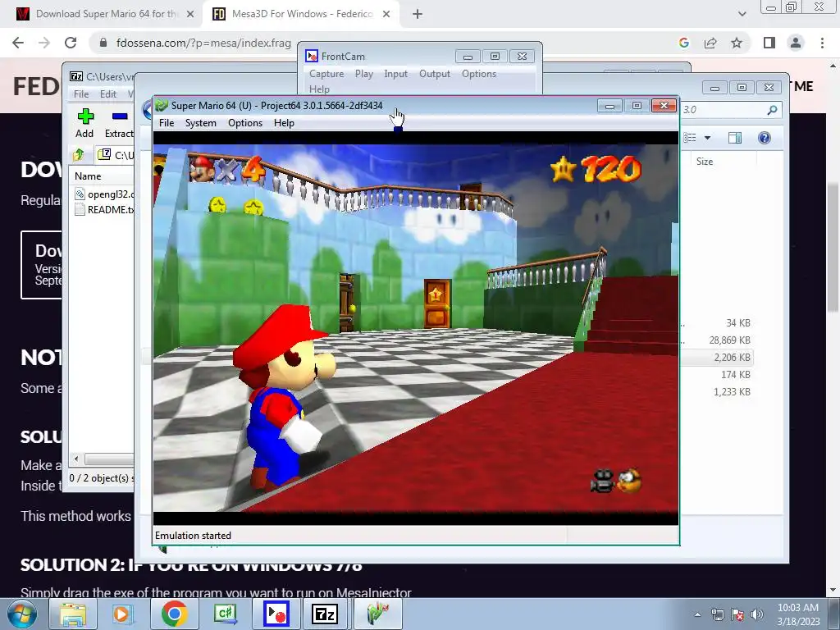This screenshot has height=630, width=840.
Task: Select the 34 KB file row
Action: pos(717,323)
